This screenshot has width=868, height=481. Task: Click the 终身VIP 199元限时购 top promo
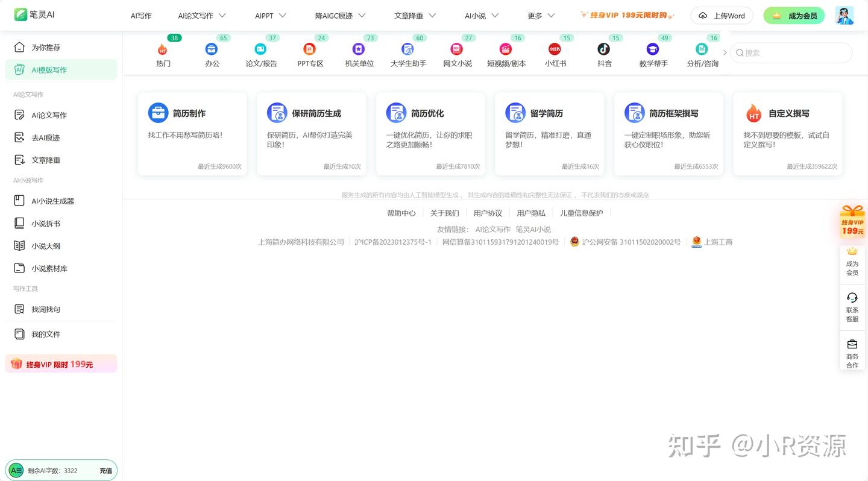point(627,15)
